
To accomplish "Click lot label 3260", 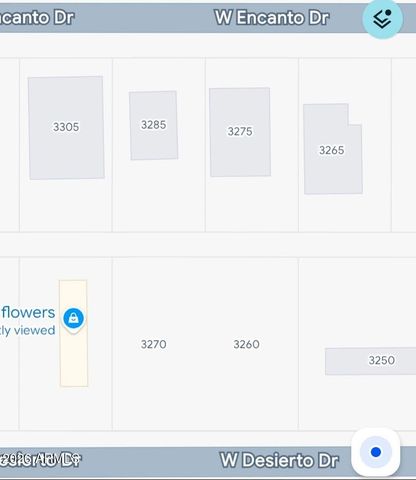I will coord(246,344).
